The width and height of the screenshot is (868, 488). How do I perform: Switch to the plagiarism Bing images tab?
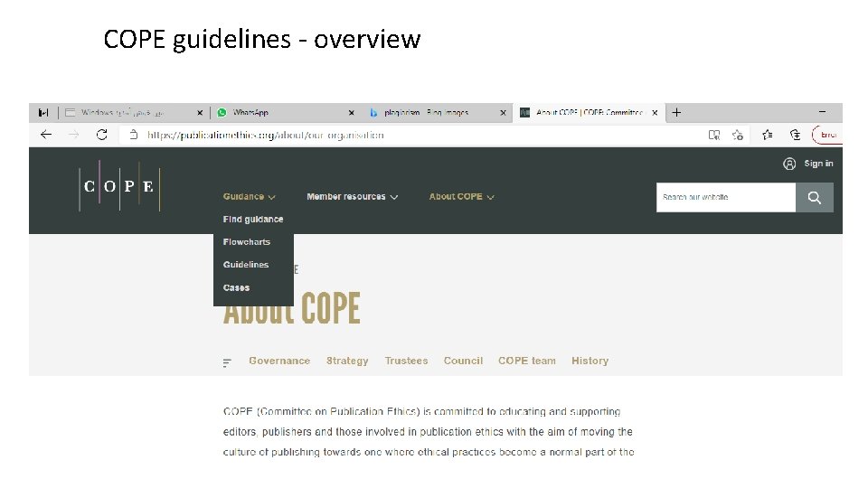(438, 112)
